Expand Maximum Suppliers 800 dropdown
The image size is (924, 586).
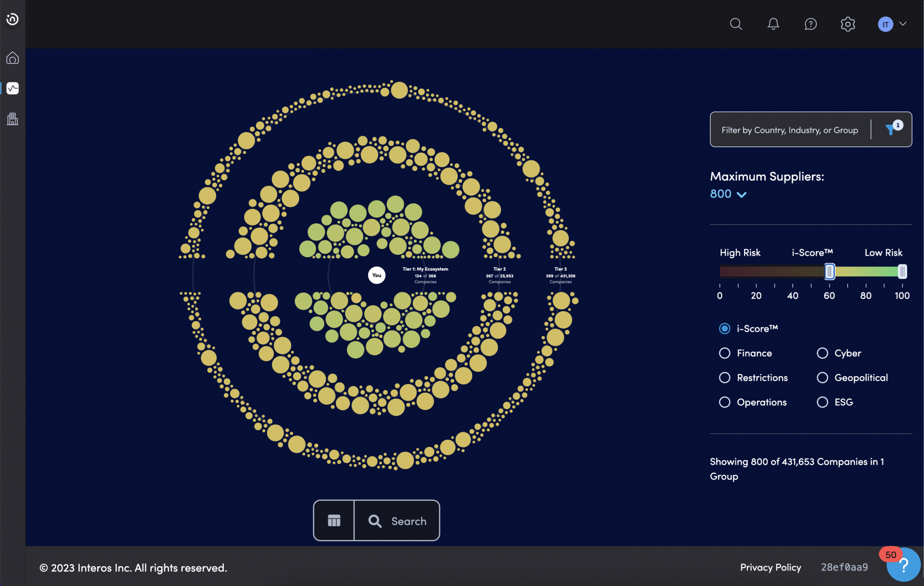(728, 194)
